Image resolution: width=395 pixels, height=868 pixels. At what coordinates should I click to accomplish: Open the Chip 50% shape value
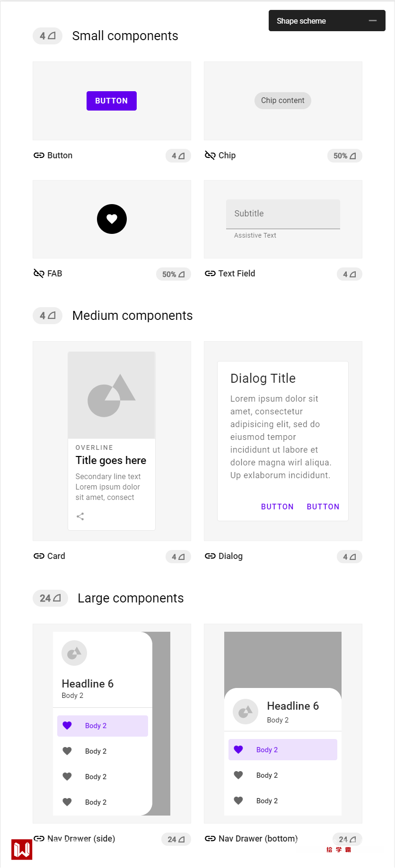coord(344,156)
